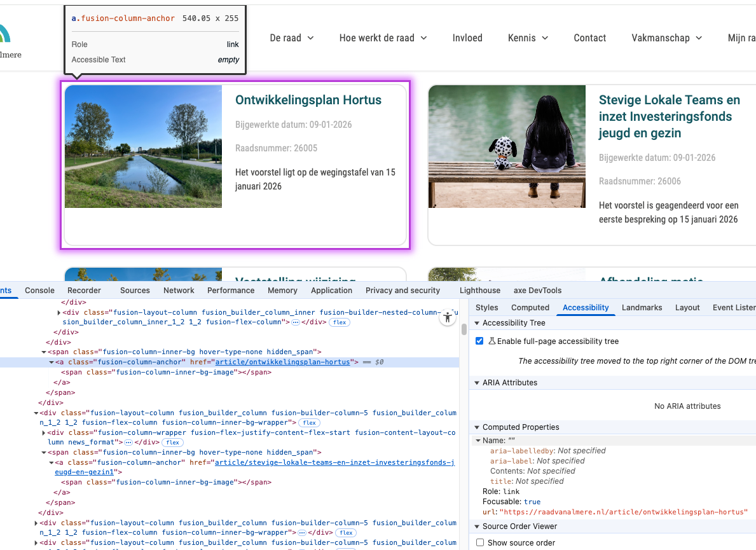Collapse the Computed Properties section
Screen dimensions: 756x550
tap(477, 427)
